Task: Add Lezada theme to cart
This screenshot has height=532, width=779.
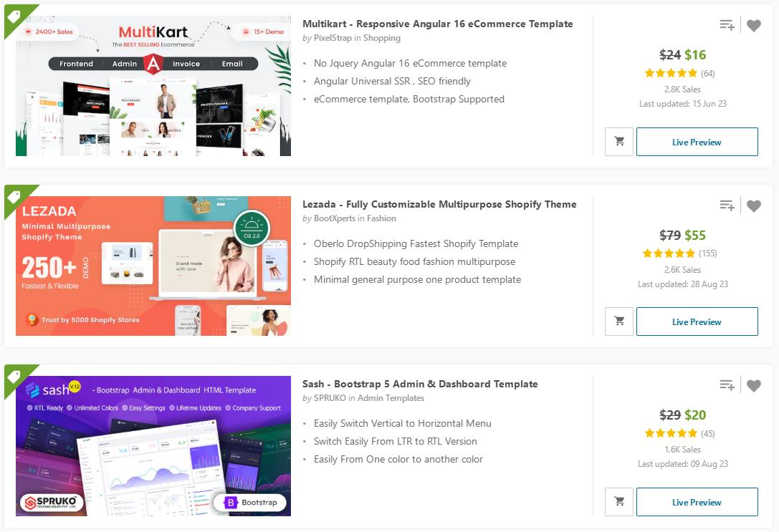Action: pyautogui.click(x=619, y=321)
